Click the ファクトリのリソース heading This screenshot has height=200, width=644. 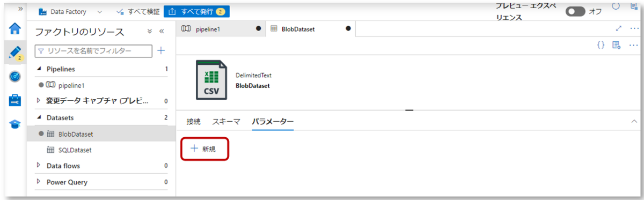pos(79,32)
